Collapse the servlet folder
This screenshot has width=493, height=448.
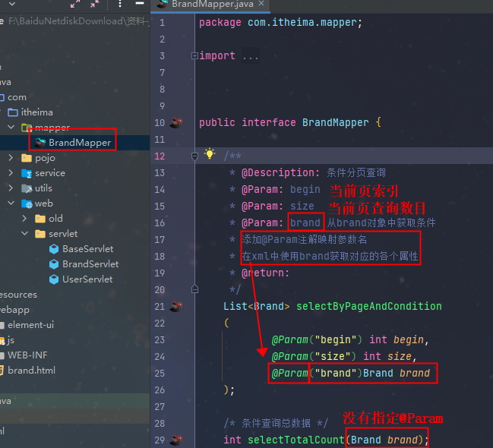(x=25, y=234)
